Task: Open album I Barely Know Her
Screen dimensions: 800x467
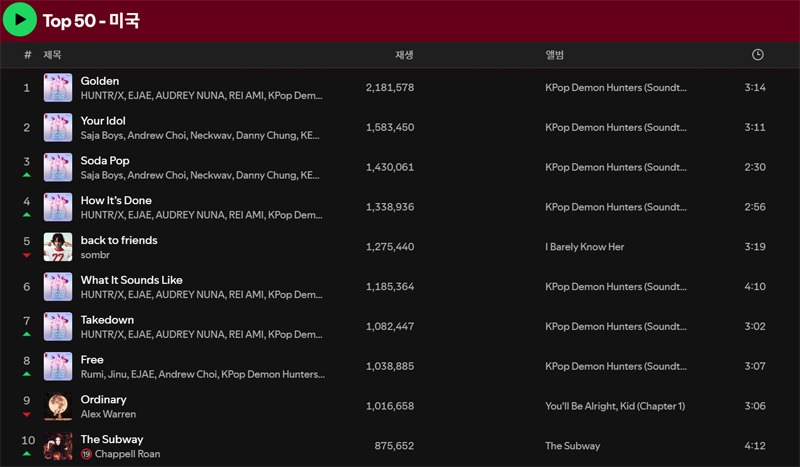Action: click(585, 247)
